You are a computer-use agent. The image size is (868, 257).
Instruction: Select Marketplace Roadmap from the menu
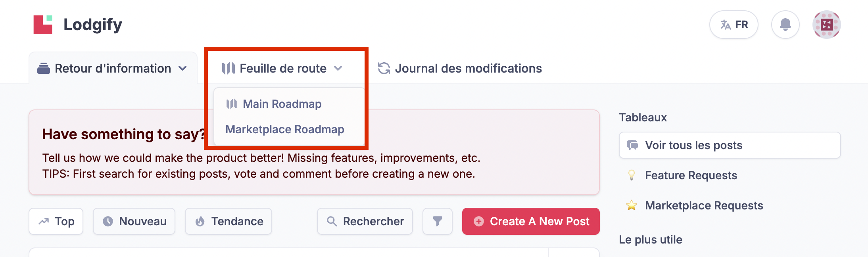point(285,129)
